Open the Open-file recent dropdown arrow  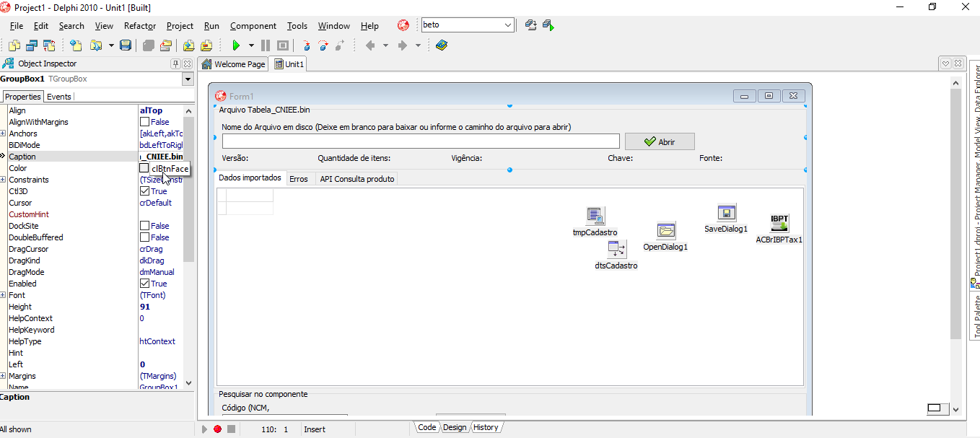click(111, 45)
